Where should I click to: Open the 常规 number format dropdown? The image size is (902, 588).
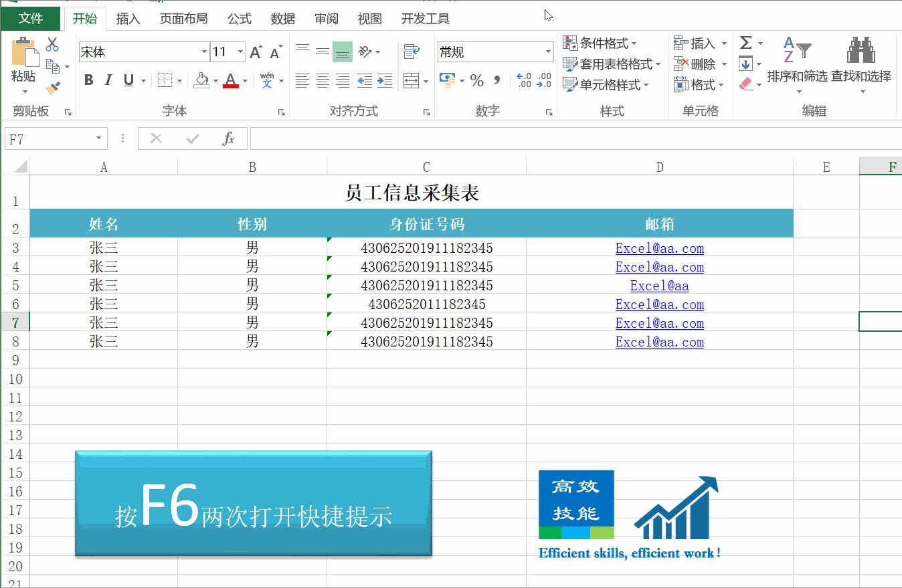pos(549,52)
